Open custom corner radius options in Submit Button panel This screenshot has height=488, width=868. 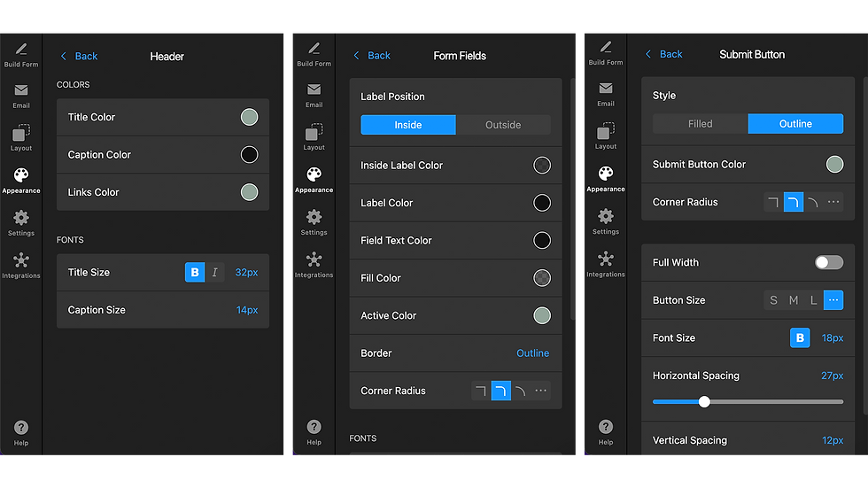click(833, 202)
